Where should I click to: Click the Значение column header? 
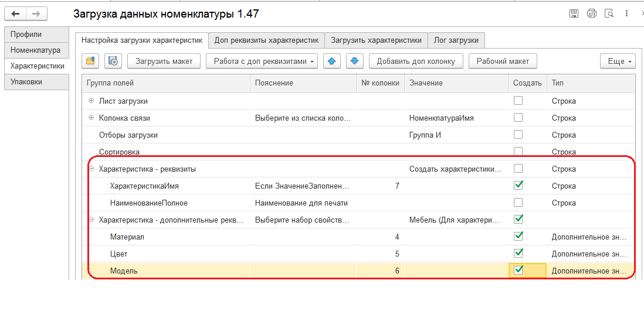[x=456, y=83]
